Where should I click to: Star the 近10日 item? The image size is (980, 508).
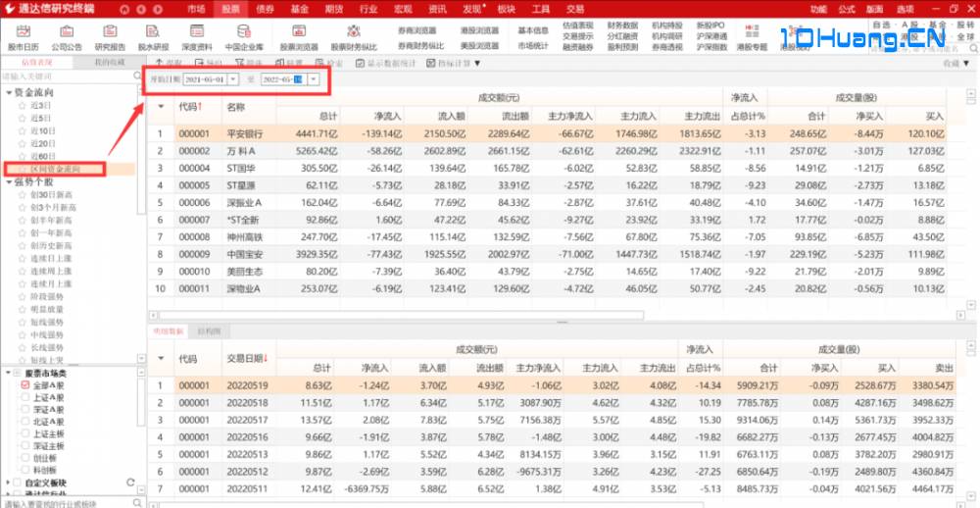tap(22, 130)
